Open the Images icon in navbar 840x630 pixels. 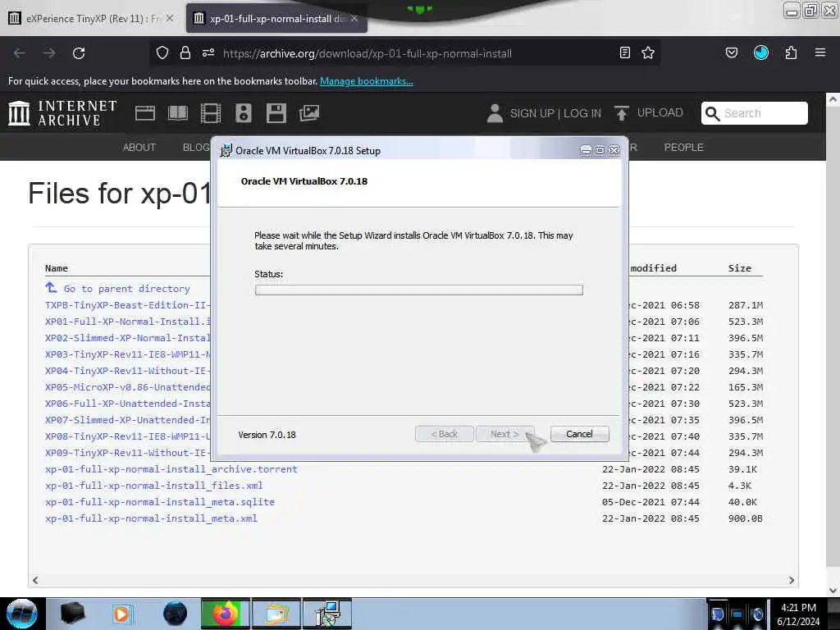[x=309, y=113]
